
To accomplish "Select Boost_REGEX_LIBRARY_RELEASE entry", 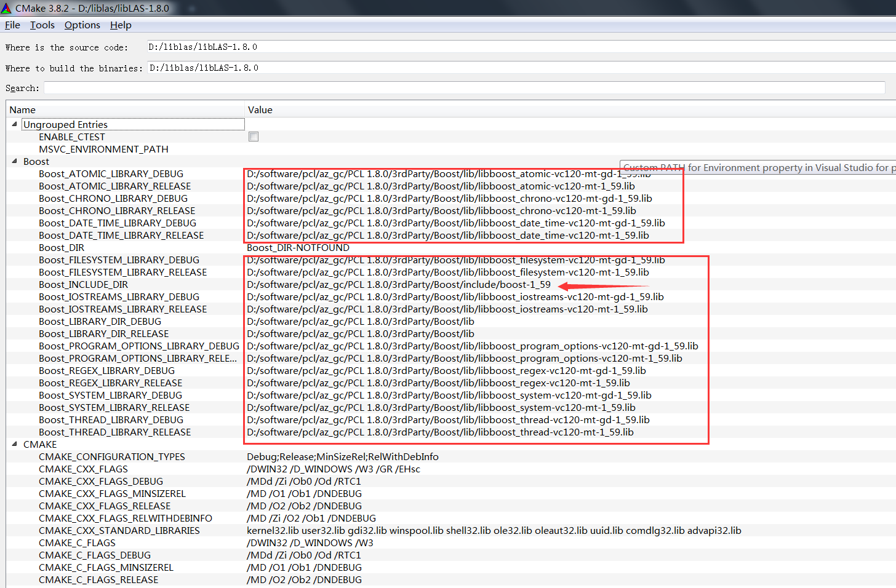I will (110, 383).
